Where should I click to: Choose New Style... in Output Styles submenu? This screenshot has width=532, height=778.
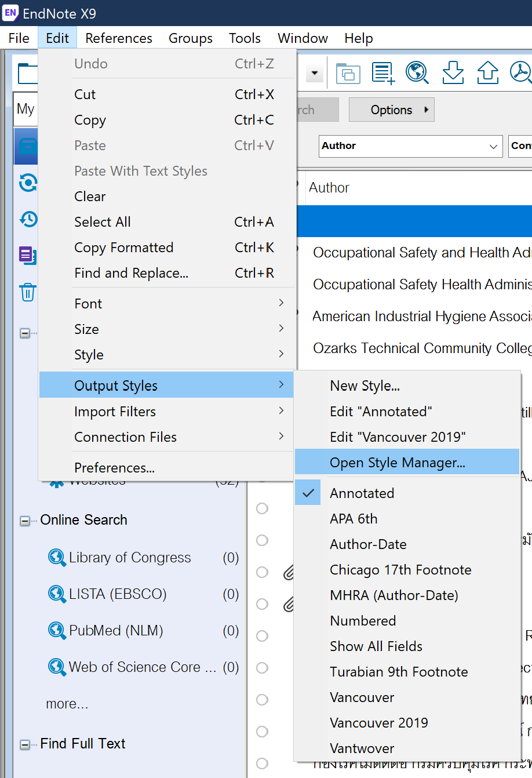pos(407,386)
